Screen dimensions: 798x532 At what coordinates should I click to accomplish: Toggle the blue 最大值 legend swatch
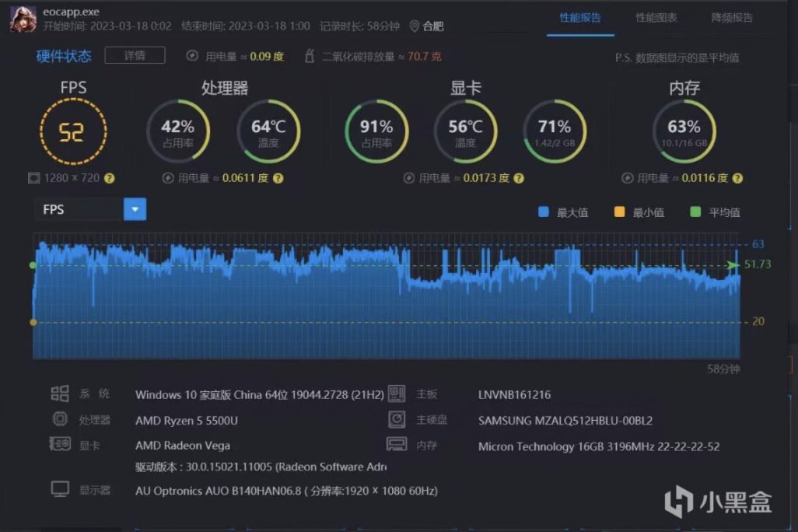[x=544, y=212]
